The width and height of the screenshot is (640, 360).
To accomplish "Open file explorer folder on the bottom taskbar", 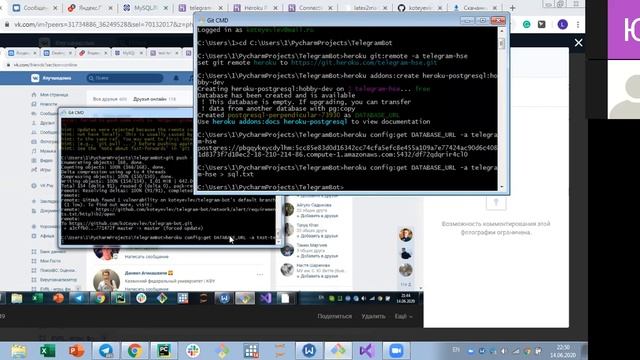I will point(18,351).
